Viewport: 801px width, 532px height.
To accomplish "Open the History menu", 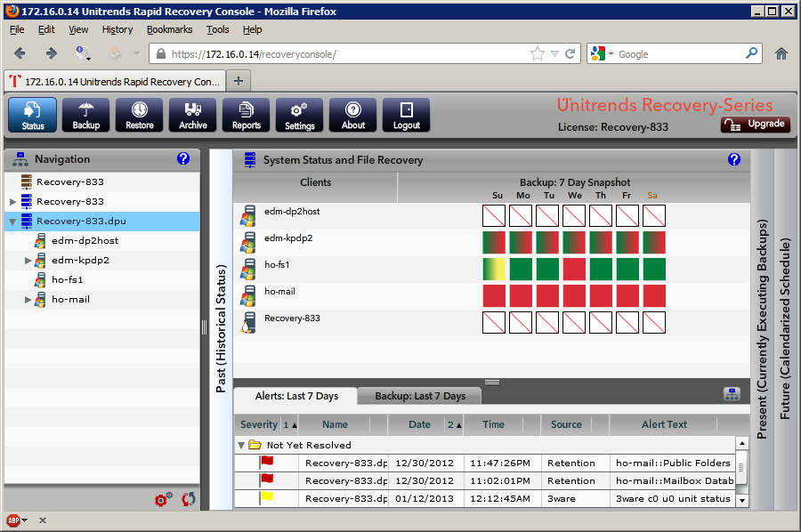I will [117, 29].
